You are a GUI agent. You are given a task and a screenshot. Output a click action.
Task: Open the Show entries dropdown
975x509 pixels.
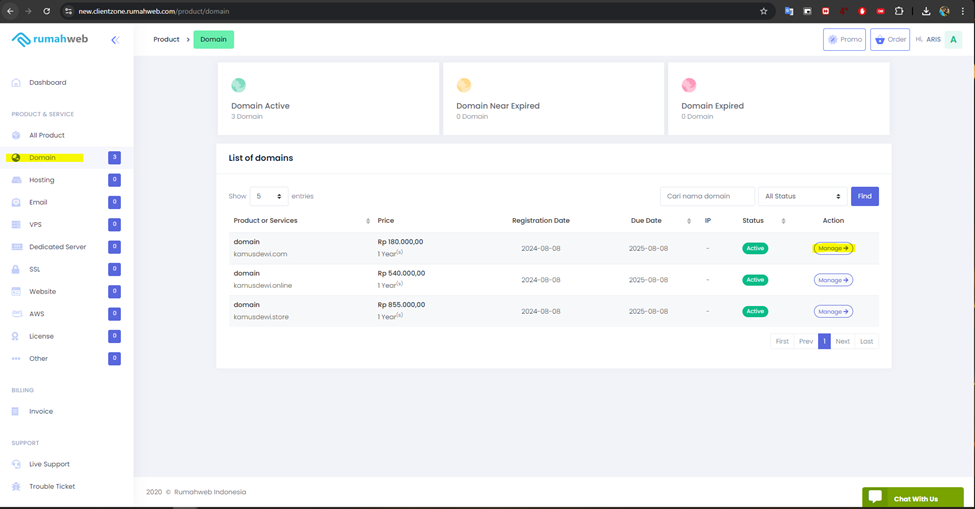click(269, 196)
